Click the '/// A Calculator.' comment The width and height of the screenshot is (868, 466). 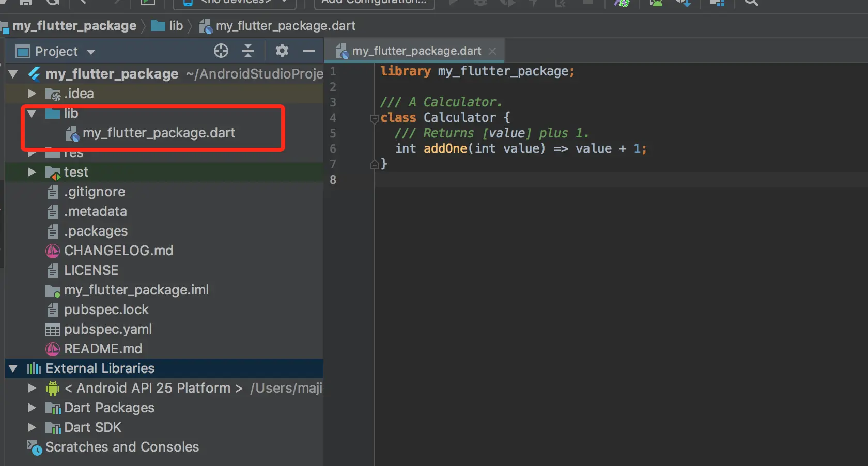[441, 102]
